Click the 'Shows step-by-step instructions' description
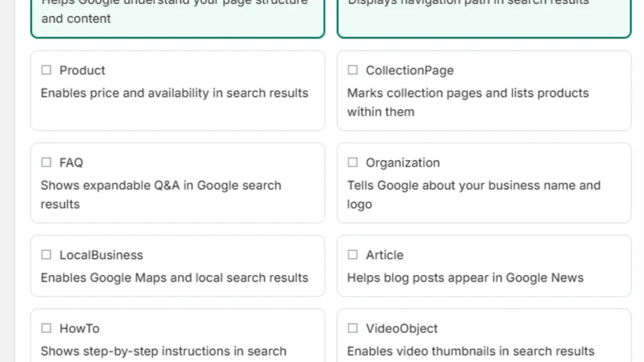 163,352
